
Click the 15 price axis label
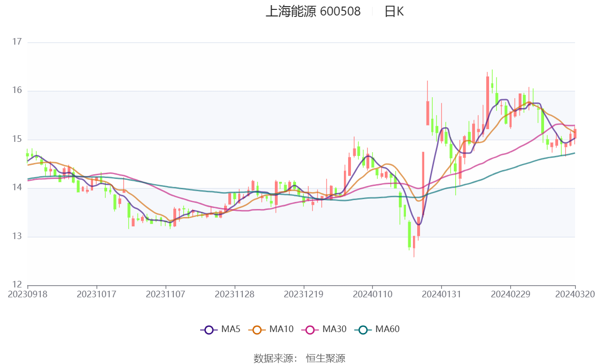pyautogui.click(x=17, y=139)
